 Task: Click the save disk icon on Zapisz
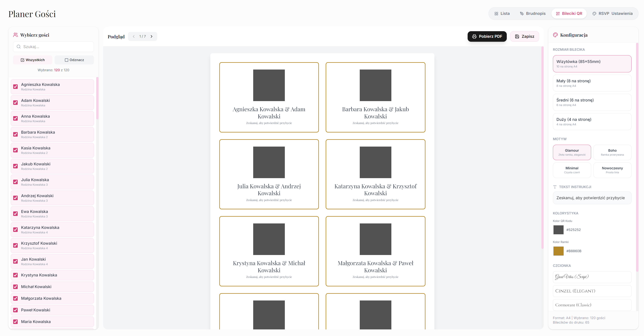click(x=517, y=36)
